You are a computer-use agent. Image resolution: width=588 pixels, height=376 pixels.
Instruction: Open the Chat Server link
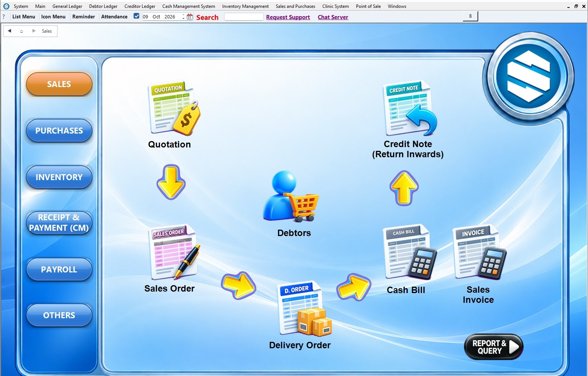coord(333,17)
